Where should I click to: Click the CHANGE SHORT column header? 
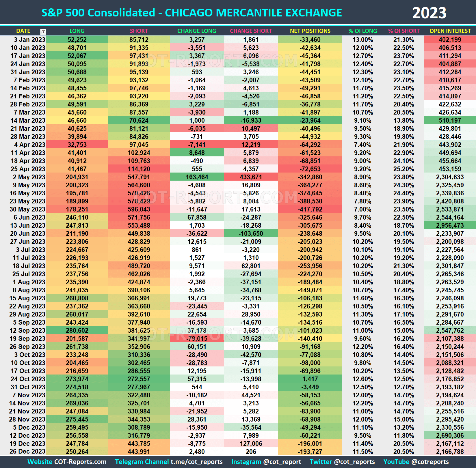click(x=250, y=31)
